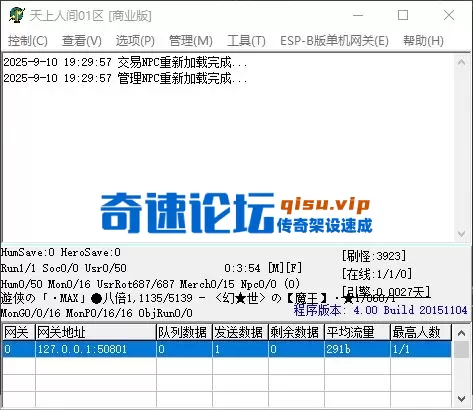473x410 pixels.
Task: Click the 剩余数据 column header
Action: click(296, 332)
